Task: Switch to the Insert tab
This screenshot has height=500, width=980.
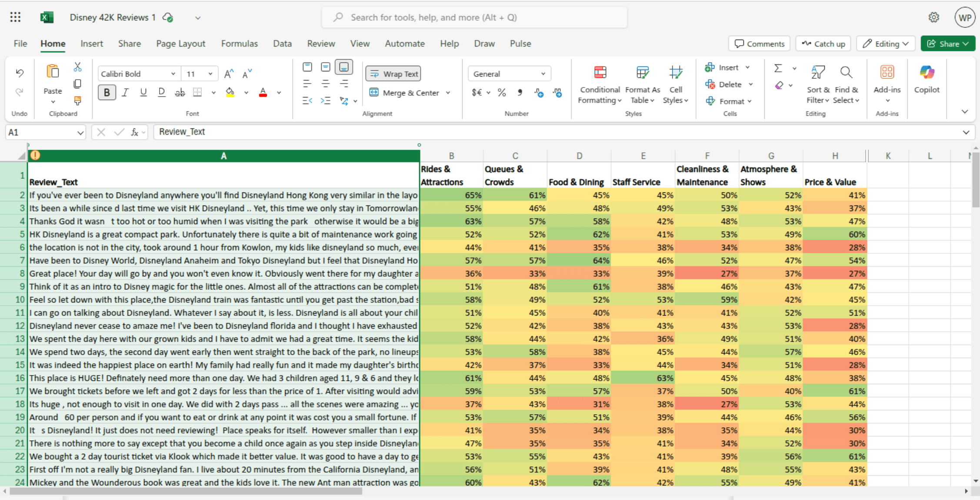Action: tap(92, 44)
